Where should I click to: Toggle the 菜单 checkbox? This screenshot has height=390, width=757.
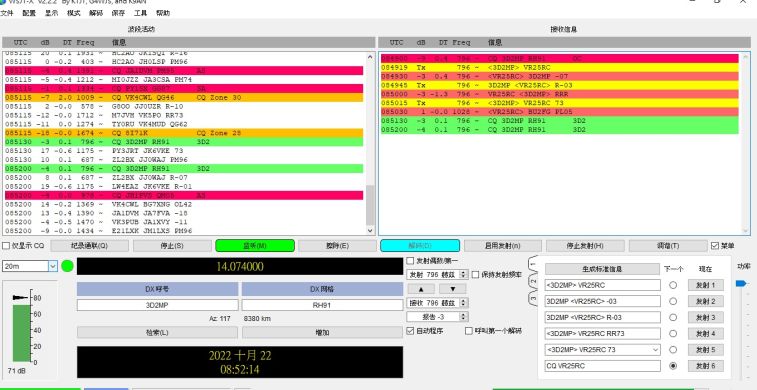(x=715, y=246)
